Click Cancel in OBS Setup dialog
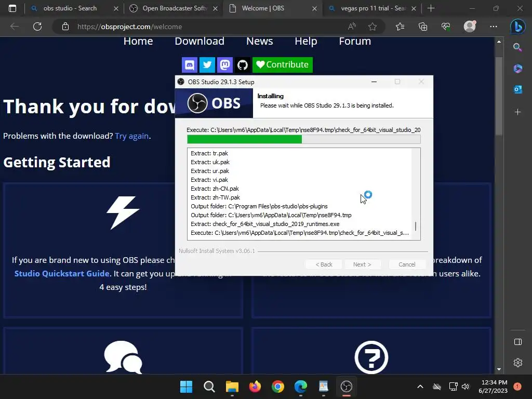The image size is (532, 399). (407, 264)
